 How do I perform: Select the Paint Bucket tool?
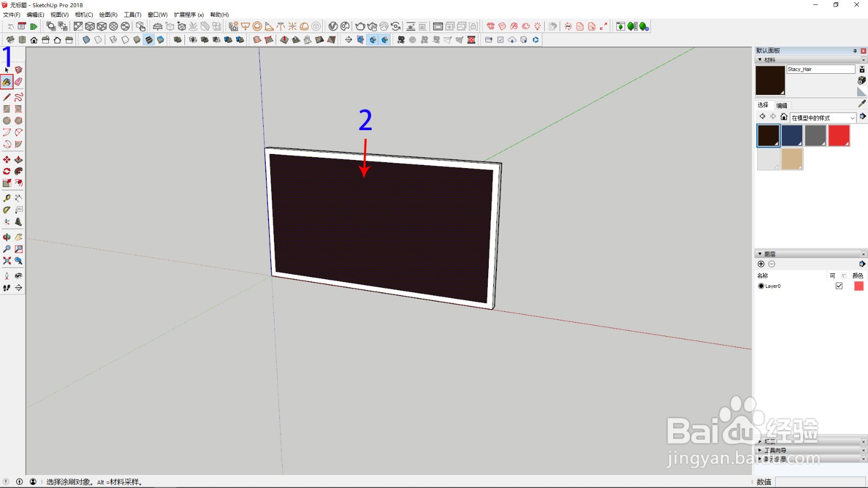7,82
